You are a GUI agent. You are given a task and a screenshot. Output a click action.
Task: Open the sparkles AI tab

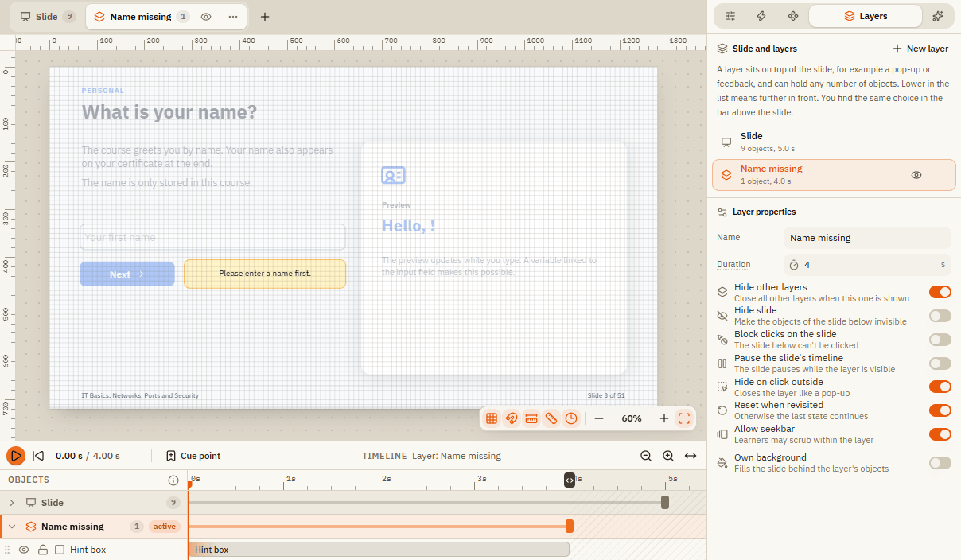tap(938, 16)
